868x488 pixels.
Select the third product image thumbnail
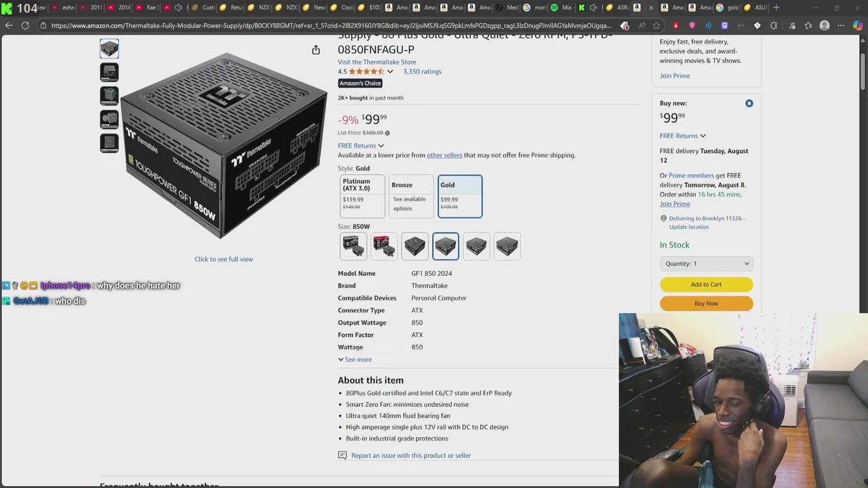[x=109, y=96]
